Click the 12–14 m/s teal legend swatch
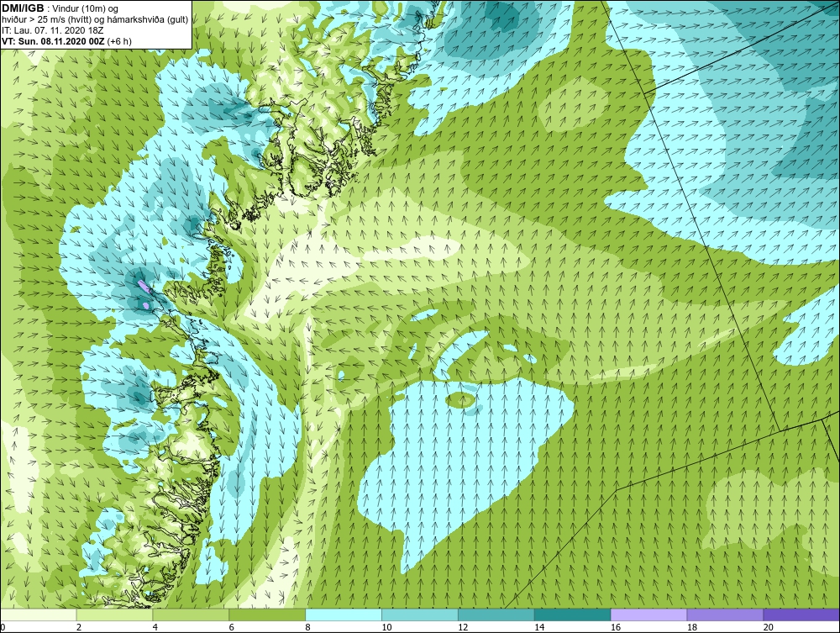Viewport: 840px width, 633px height. 496,615
